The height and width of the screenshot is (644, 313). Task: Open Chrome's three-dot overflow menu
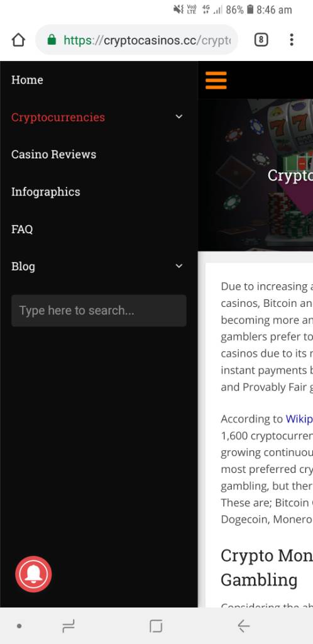[x=291, y=40]
